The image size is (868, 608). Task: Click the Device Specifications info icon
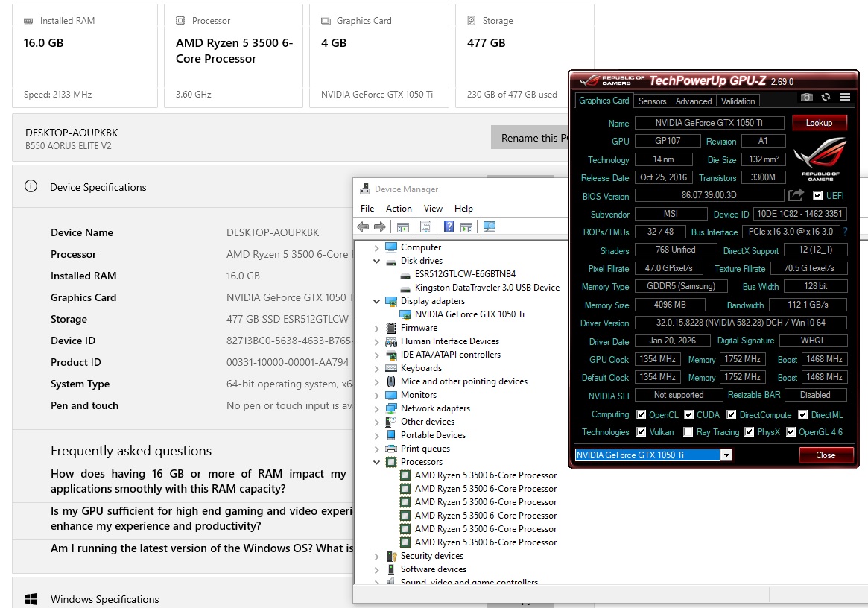[x=31, y=186]
